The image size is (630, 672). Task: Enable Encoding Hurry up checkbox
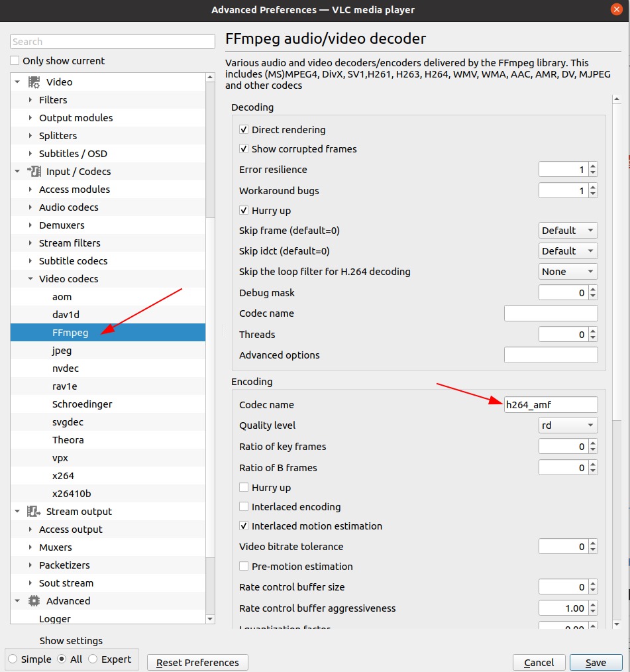coord(244,487)
